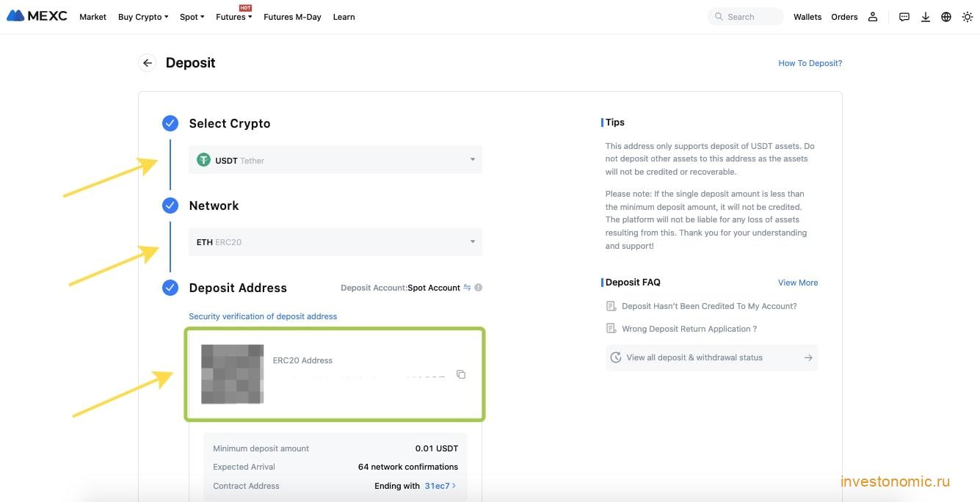
Task: Open the Orders menu
Action: pos(844,17)
